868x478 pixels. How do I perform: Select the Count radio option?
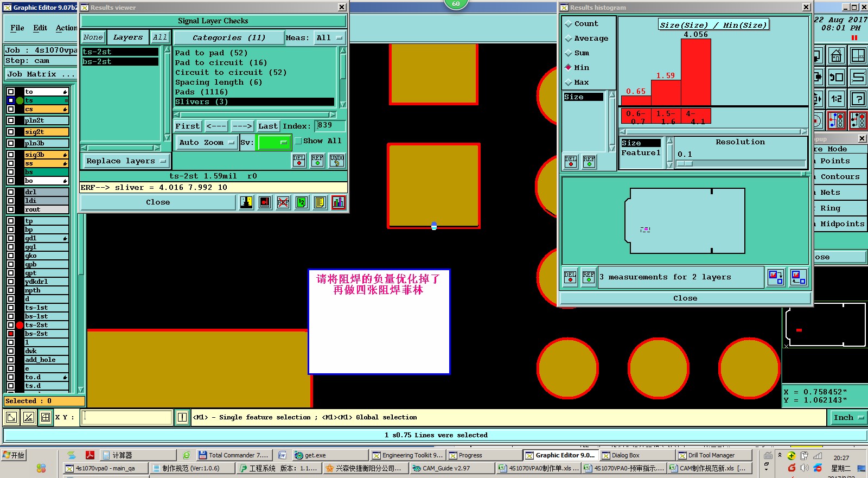pyautogui.click(x=569, y=24)
